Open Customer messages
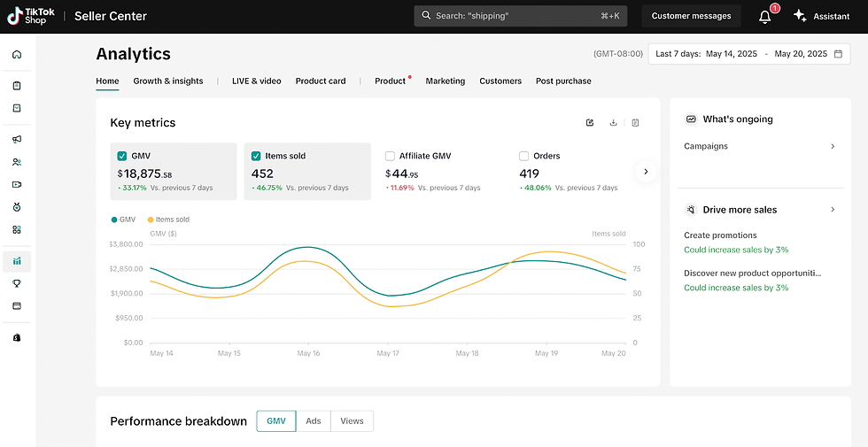Viewport: 868px width, 447px height. point(691,16)
